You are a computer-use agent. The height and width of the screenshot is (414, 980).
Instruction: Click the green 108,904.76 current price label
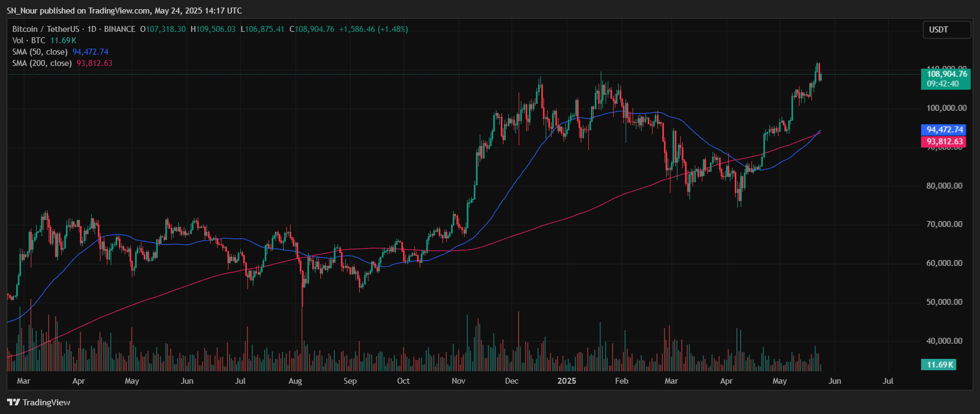pyautogui.click(x=947, y=74)
